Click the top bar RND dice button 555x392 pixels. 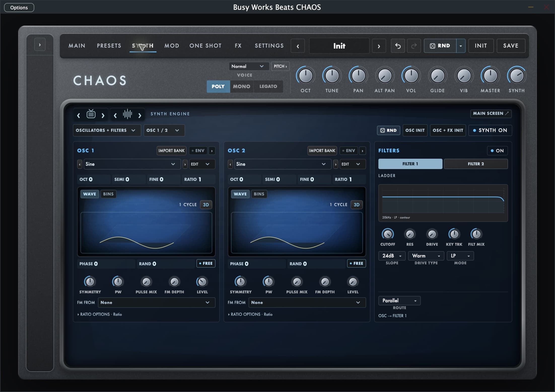point(440,46)
